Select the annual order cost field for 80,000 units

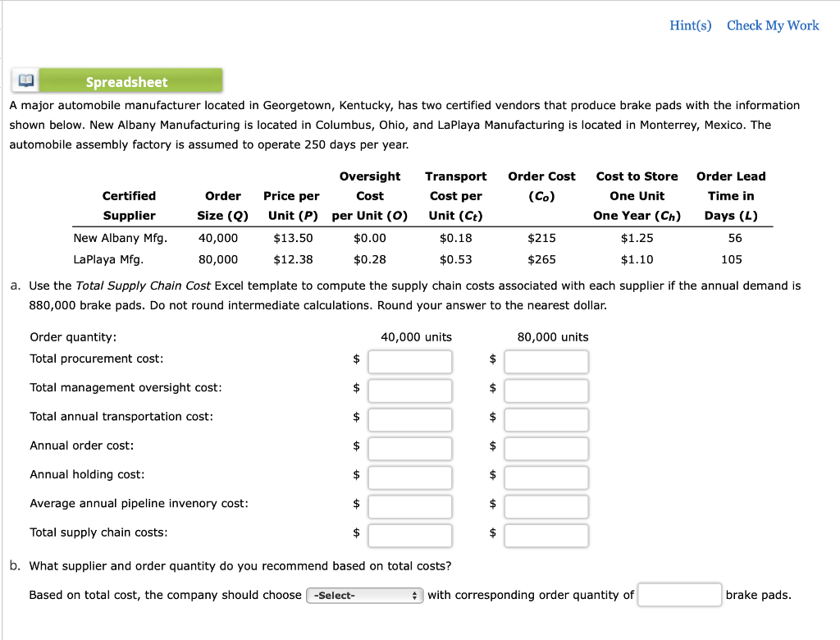[546, 448]
